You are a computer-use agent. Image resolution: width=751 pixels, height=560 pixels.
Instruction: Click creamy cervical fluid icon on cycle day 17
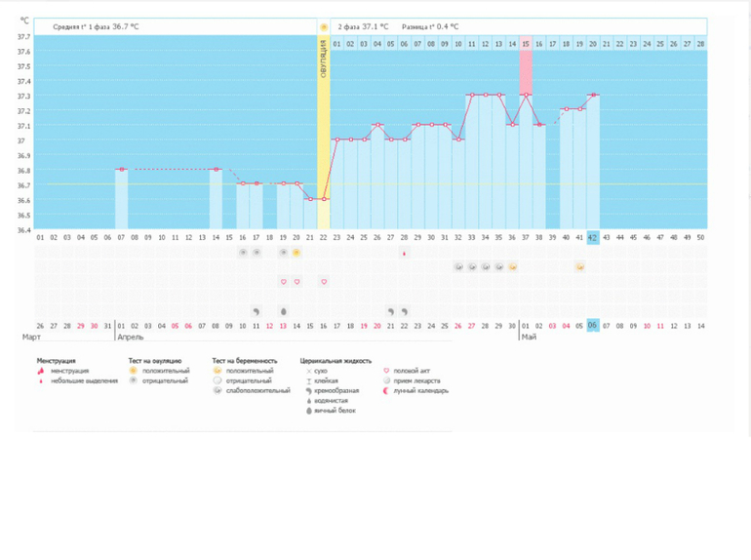tap(257, 312)
